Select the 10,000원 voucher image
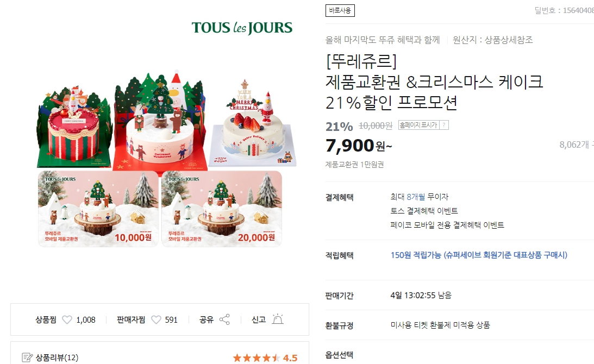Viewport: 594px width, 364px height. (x=98, y=209)
